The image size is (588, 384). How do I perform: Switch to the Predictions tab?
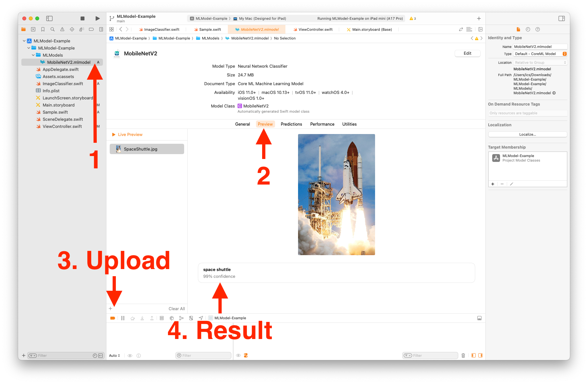point(291,124)
